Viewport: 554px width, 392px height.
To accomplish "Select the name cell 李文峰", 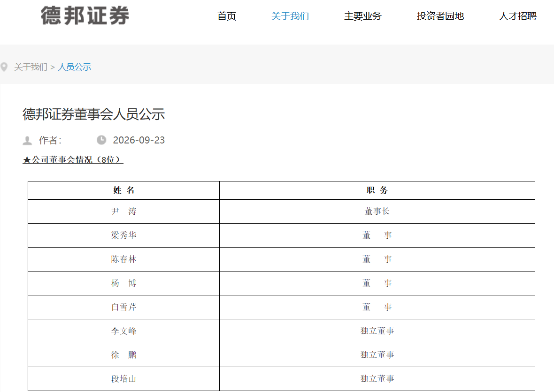I will click(123, 331).
